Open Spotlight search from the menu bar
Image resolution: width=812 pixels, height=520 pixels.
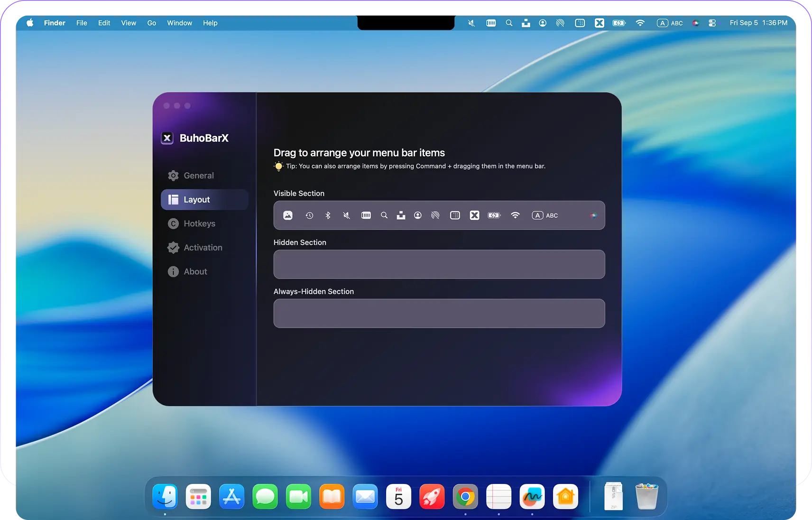click(x=509, y=23)
